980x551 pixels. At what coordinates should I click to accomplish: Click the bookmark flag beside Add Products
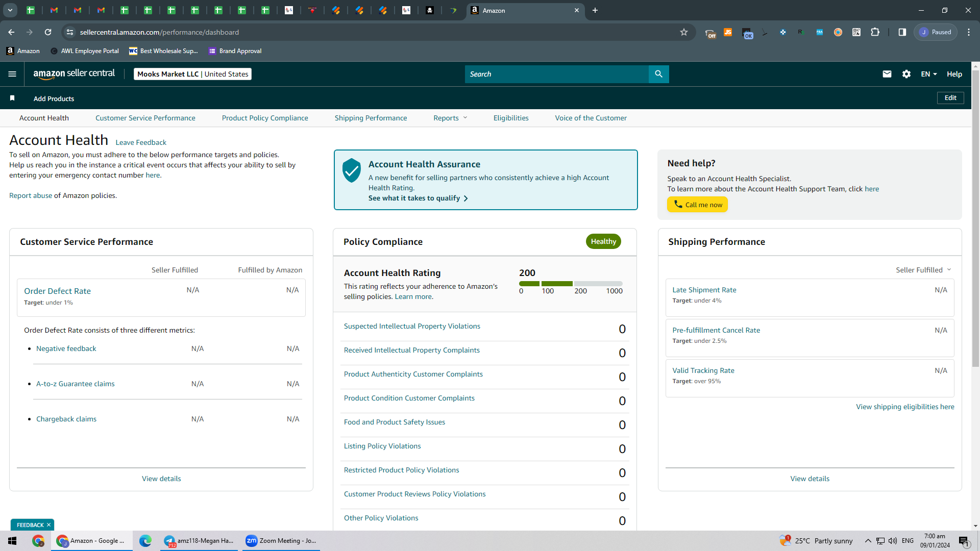coord(12,98)
